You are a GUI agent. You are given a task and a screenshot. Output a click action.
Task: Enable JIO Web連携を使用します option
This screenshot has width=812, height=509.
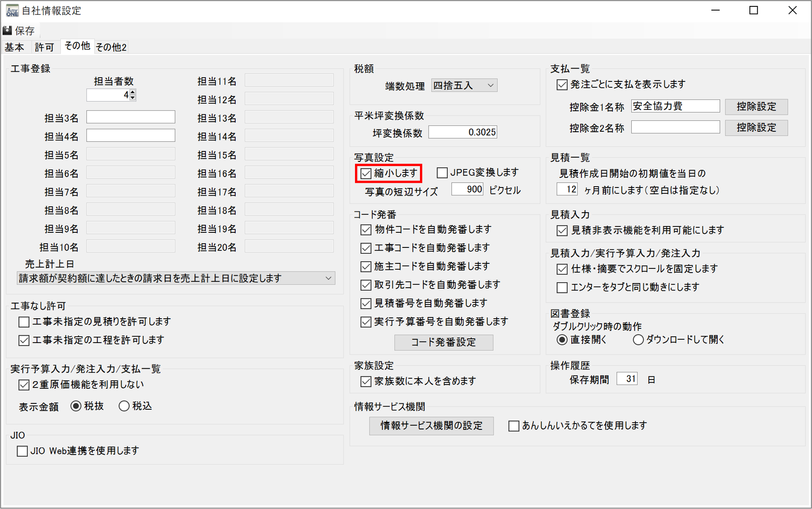point(22,451)
